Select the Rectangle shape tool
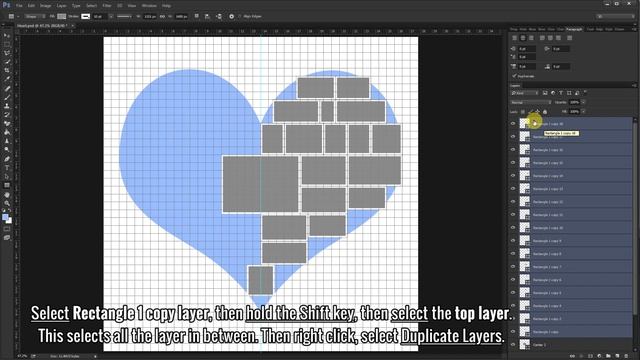Image resolution: width=640 pixels, height=360 pixels. point(7,185)
